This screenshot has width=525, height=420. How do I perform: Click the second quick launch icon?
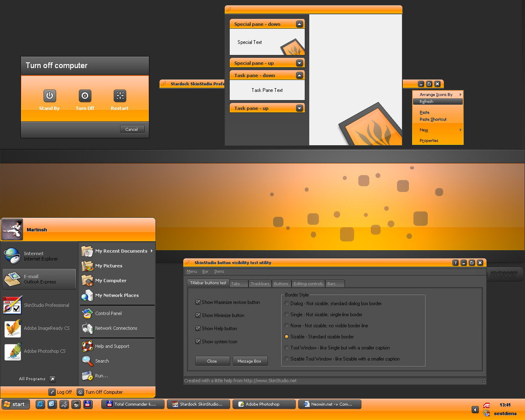[x=52, y=404]
